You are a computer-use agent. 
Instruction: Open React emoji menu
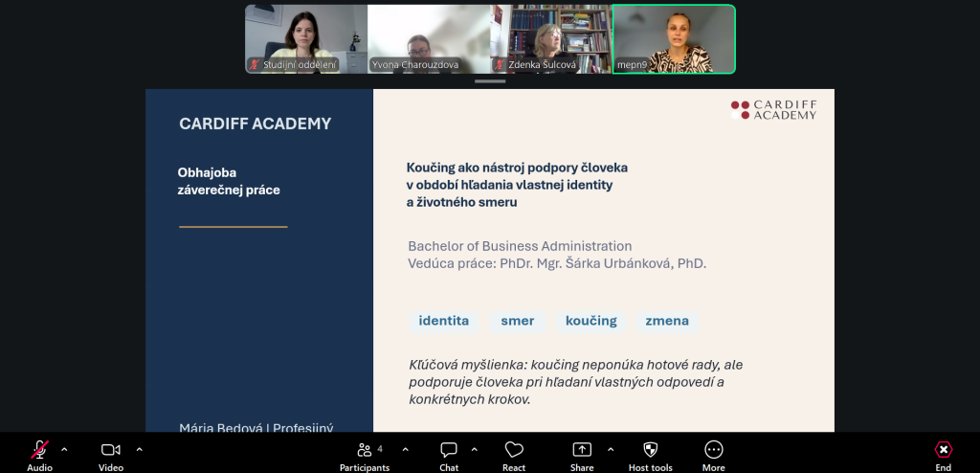tap(514, 456)
